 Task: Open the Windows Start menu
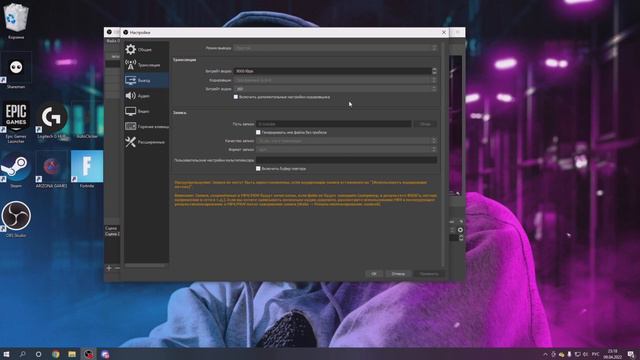(7, 354)
